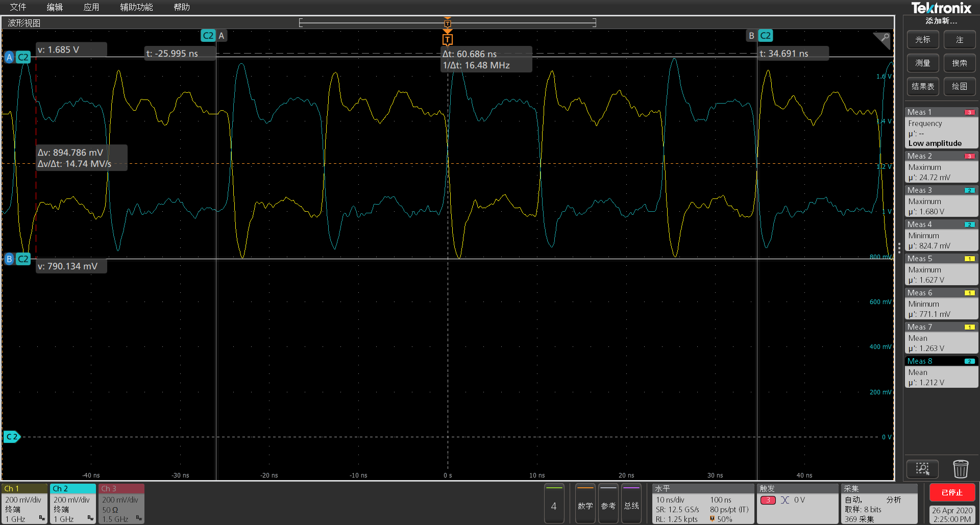Image resolution: width=980 pixels, height=525 pixels.
Task: Click the zoom overview bar at top
Action: tap(448, 22)
